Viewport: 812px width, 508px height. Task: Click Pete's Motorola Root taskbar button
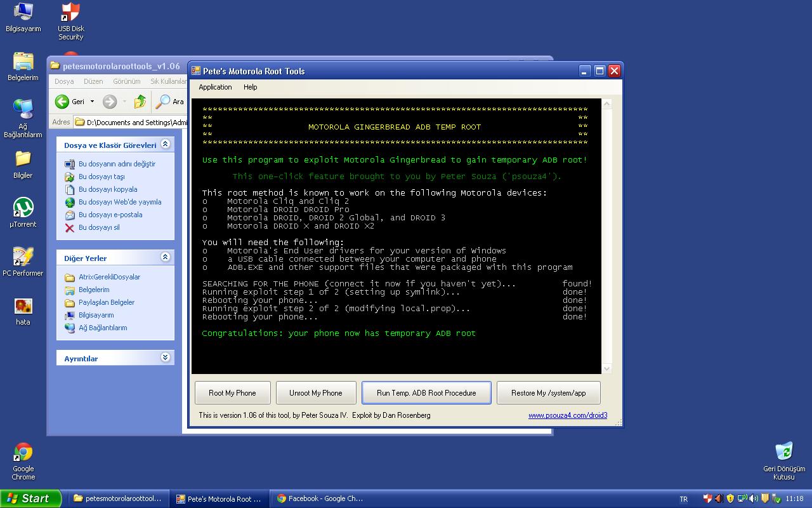219,498
